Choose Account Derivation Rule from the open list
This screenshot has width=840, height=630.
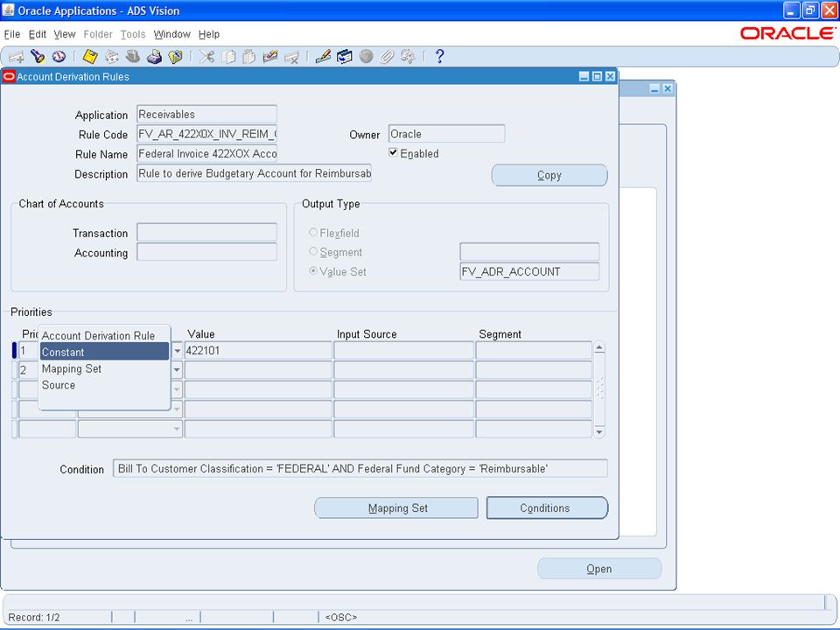click(x=104, y=336)
